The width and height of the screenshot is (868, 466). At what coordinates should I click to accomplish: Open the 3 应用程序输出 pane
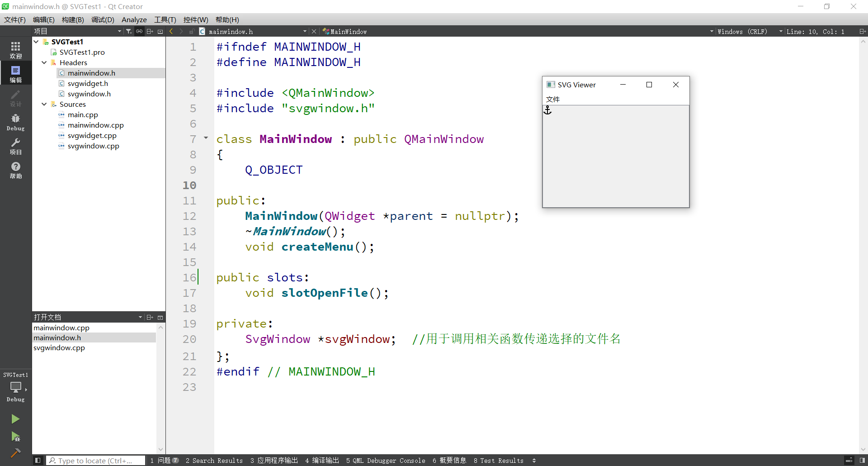274,461
